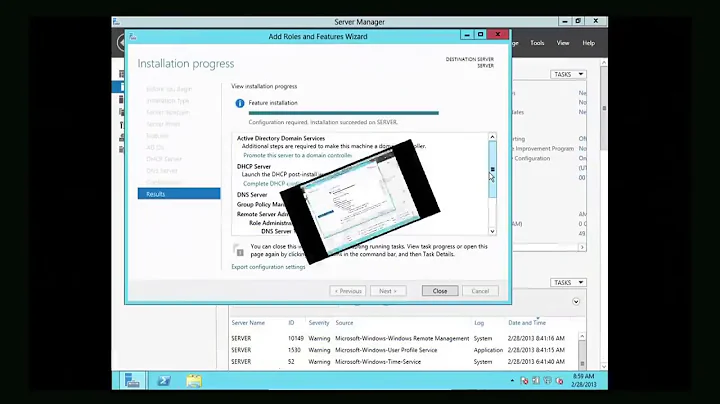Click Microsoft-Windows-Windows Remote Management source cell
This screenshot has width=720, height=404.
click(x=402, y=338)
